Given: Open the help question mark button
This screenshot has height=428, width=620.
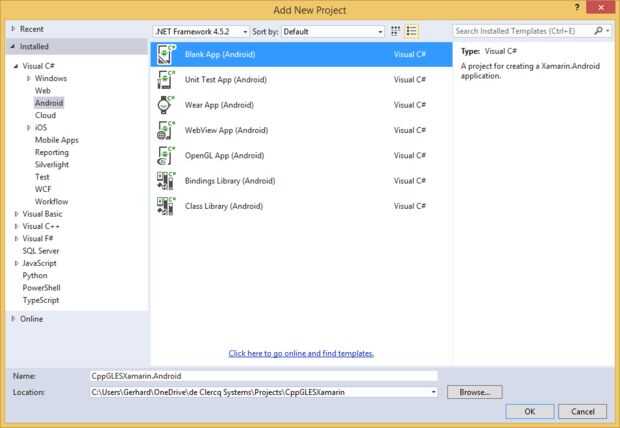Looking at the screenshot, I should pyautogui.click(x=577, y=7).
